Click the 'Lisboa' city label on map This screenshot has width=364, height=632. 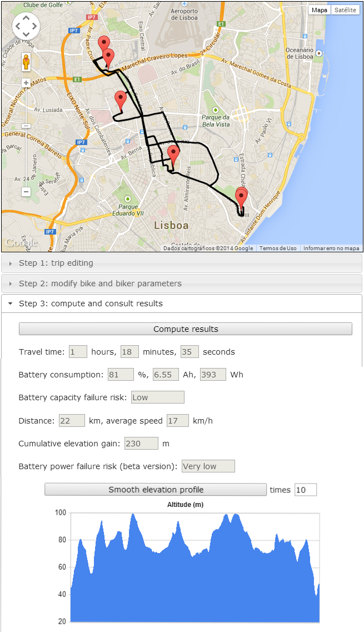tap(171, 225)
